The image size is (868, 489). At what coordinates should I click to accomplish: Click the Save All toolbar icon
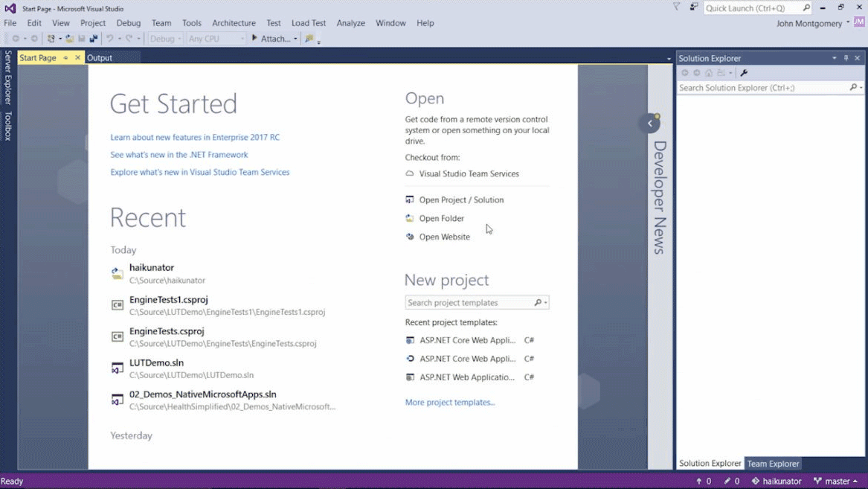[94, 39]
